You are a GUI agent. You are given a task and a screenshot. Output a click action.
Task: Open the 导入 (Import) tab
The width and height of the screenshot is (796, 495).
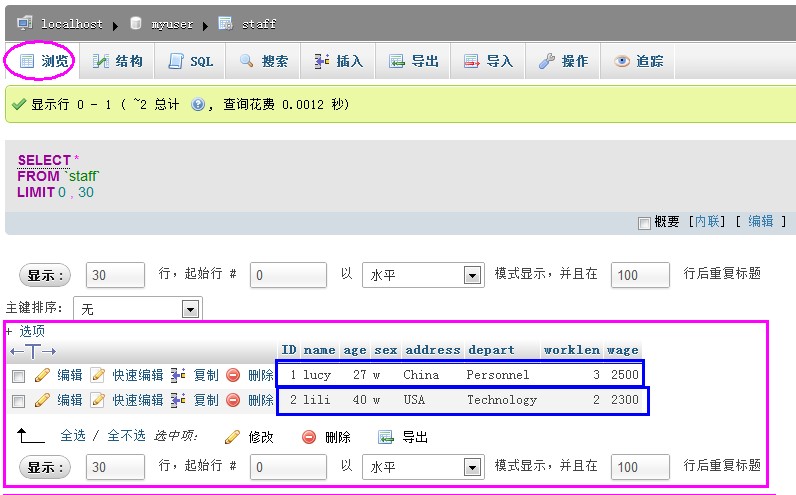coord(488,61)
